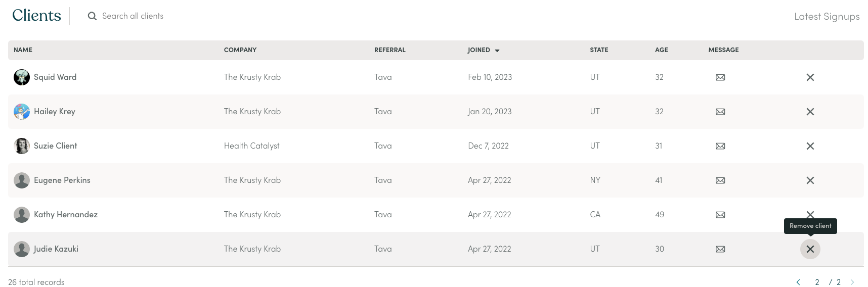The height and width of the screenshot is (287, 868).
Task: Sort by Joined column arrow
Action: pyautogui.click(x=497, y=51)
